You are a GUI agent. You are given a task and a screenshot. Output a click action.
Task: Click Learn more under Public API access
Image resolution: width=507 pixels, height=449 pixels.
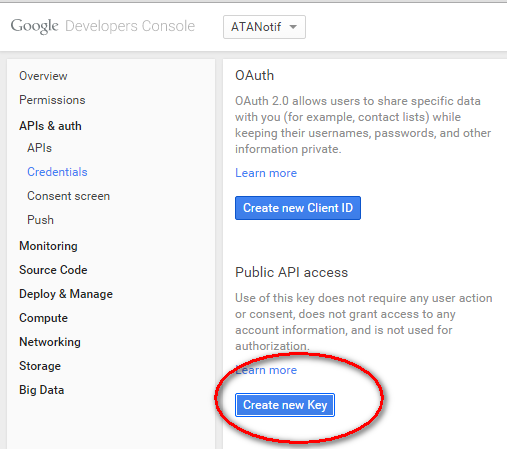(x=266, y=370)
